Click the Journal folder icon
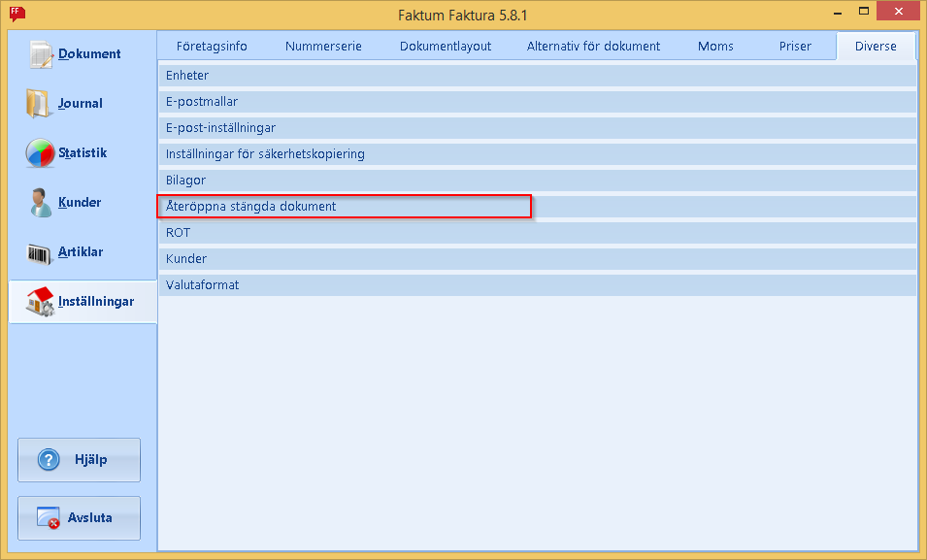 pyautogui.click(x=38, y=104)
